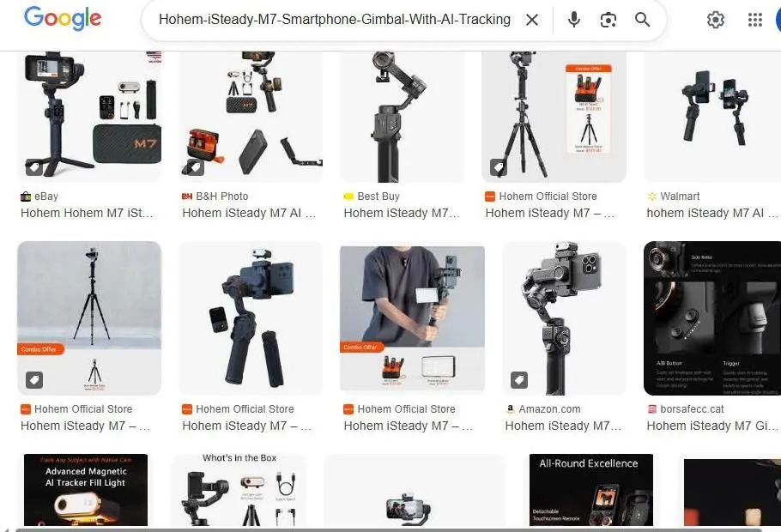Open 'hohem iSteady M7 AI' Walmart title
This screenshot has height=532, width=781.
pos(712,213)
